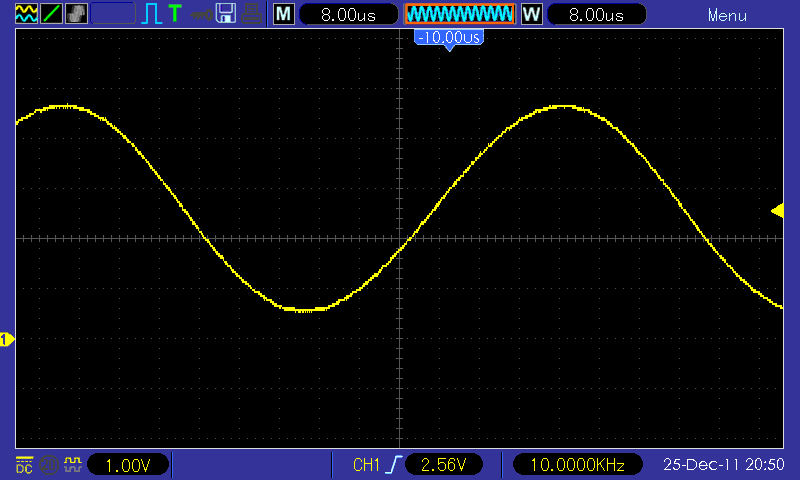Click the blue pulse waveform icon
This screenshot has height=480, width=800.
[152, 14]
